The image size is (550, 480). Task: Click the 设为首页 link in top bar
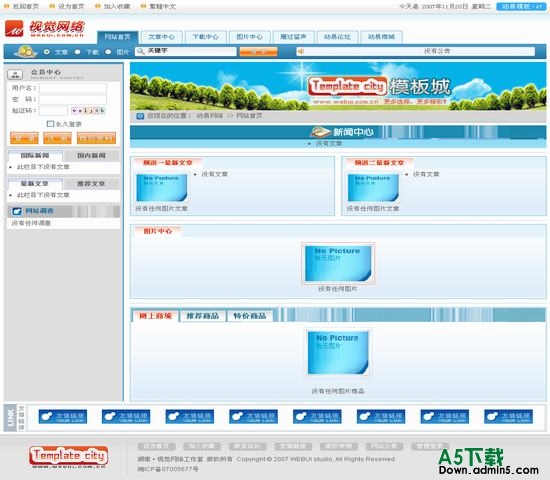[x=71, y=6]
